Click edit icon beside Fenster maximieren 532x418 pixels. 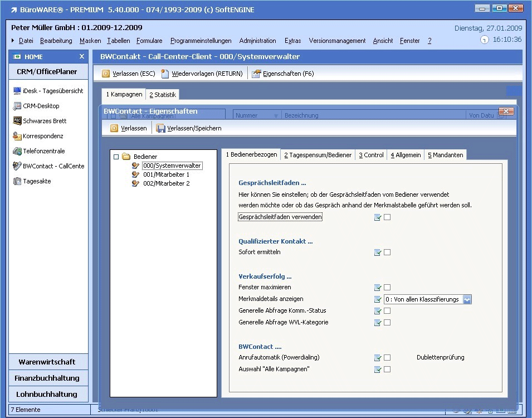(x=378, y=288)
